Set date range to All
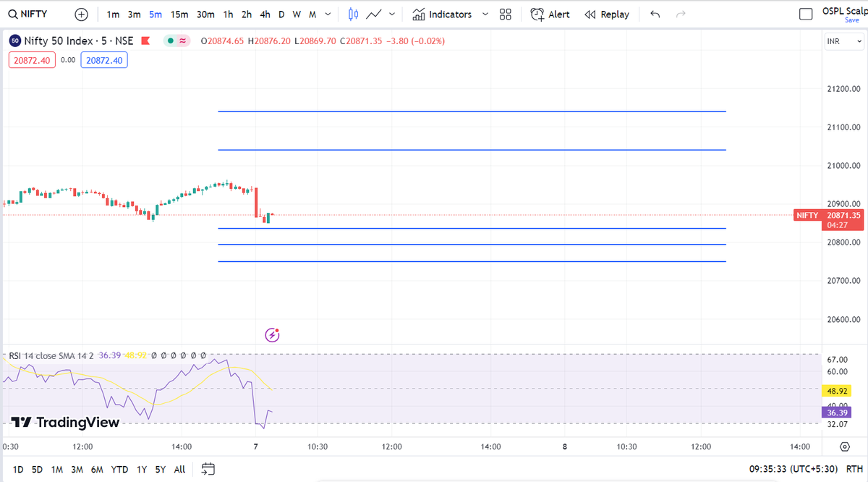The height and width of the screenshot is (482, 868). [179, 470]
